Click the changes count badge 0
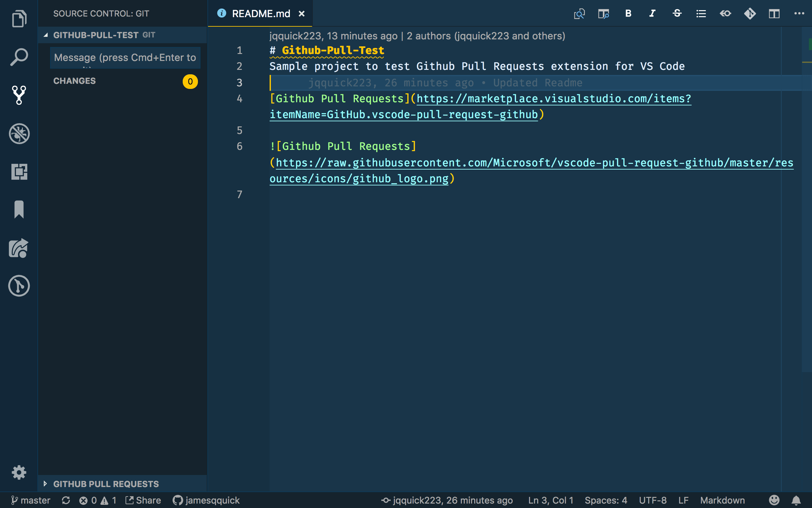 pyautogui.click(x=190, y=82)
